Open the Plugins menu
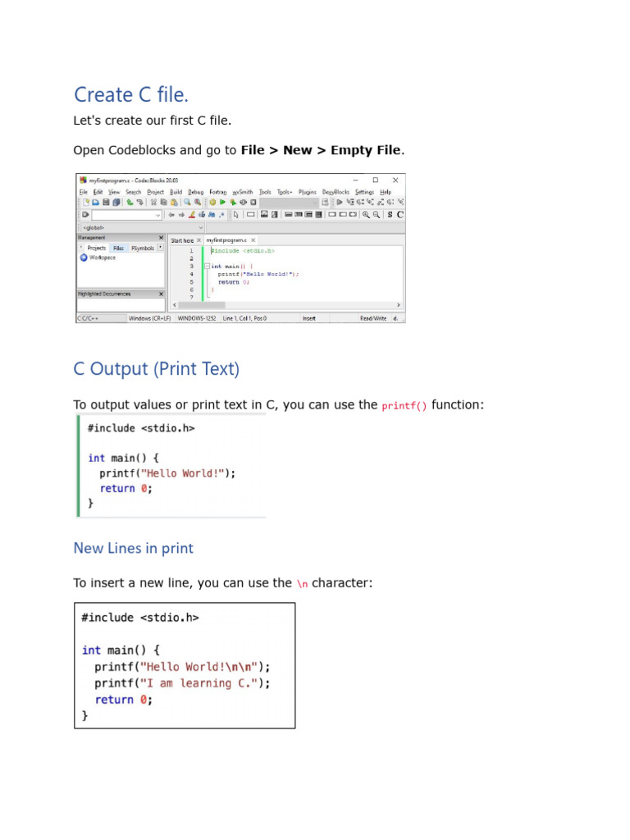The image size is (630, 840). (x=308, y=192)
